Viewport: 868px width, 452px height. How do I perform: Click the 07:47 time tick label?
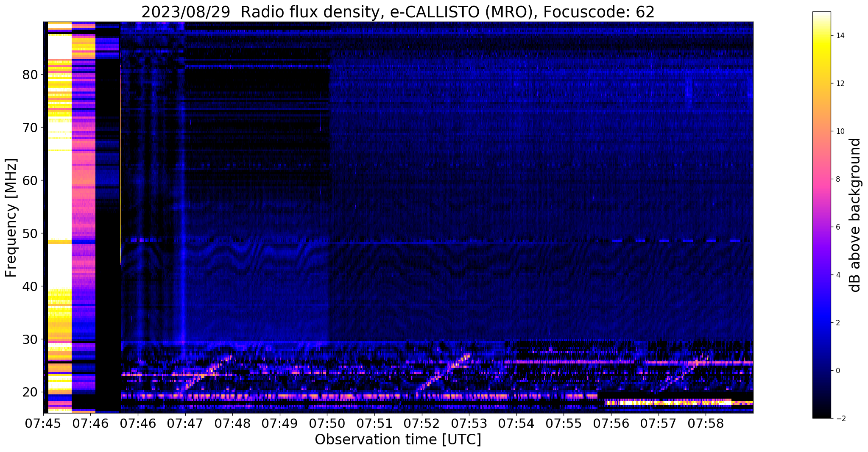[185, 423]
